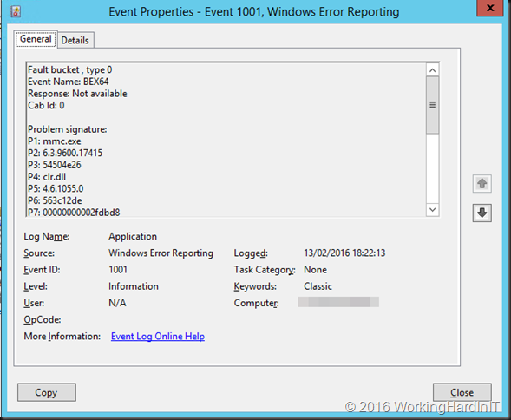Image resolution: width=511 pixels, height=420 pixels.
Task: Click scrollbar up arrow in description box
Action: (x=432, y=70)
